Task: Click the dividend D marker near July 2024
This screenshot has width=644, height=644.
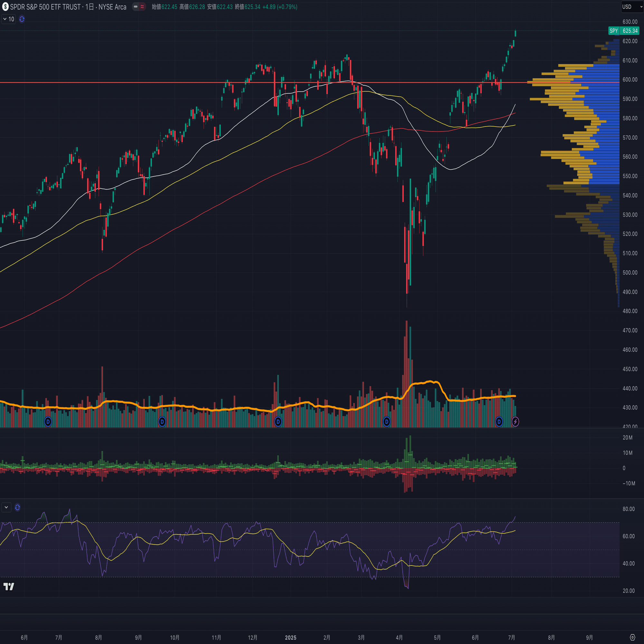Action: (x=48, y=422)
